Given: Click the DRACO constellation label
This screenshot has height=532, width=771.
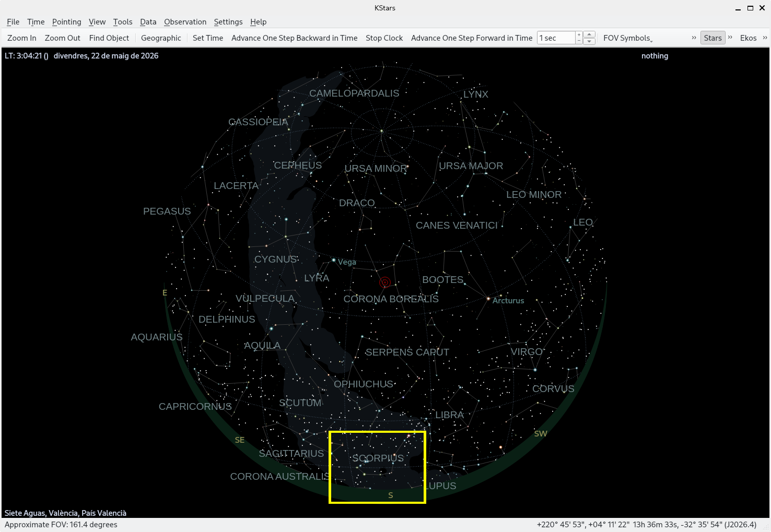Looking at the screenshot, I should click(357, 203).
